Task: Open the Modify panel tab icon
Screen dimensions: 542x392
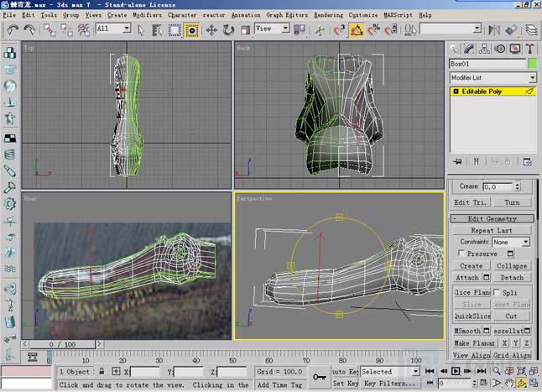Action: point(469,49)
